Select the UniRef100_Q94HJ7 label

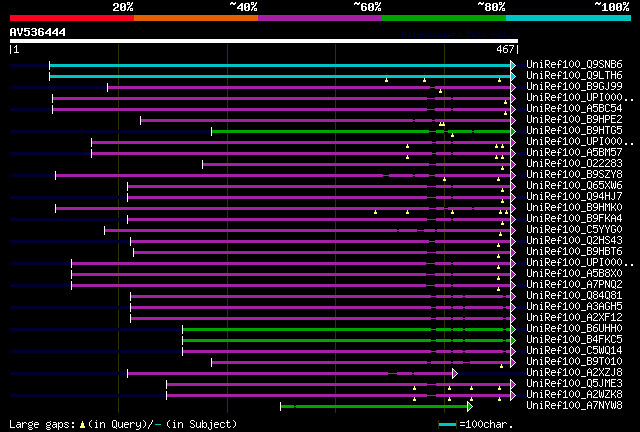[x=574, y=197]
